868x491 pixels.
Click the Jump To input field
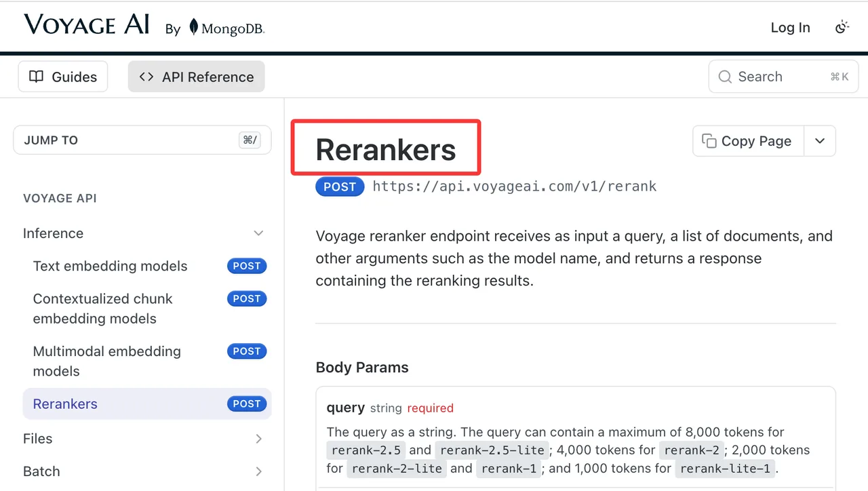pyautogui.click(x=142, y=140)
